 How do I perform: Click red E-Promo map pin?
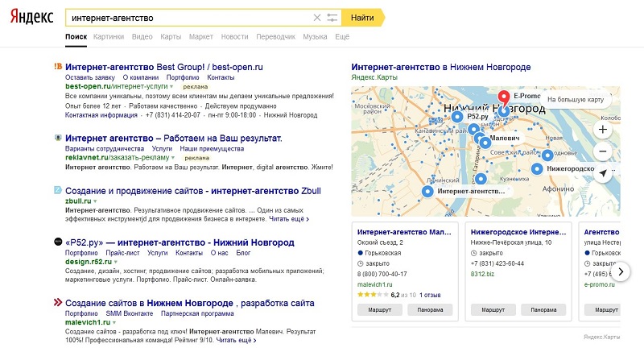(504, 97)
